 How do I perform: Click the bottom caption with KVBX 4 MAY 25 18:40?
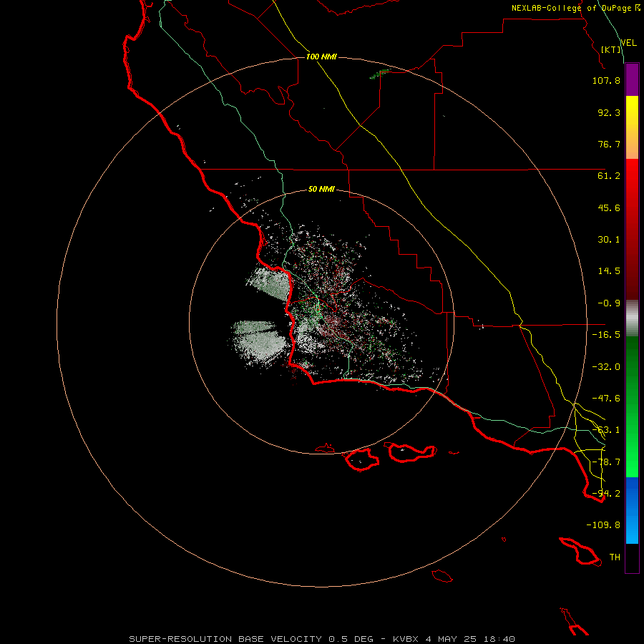tap(322, 639)
